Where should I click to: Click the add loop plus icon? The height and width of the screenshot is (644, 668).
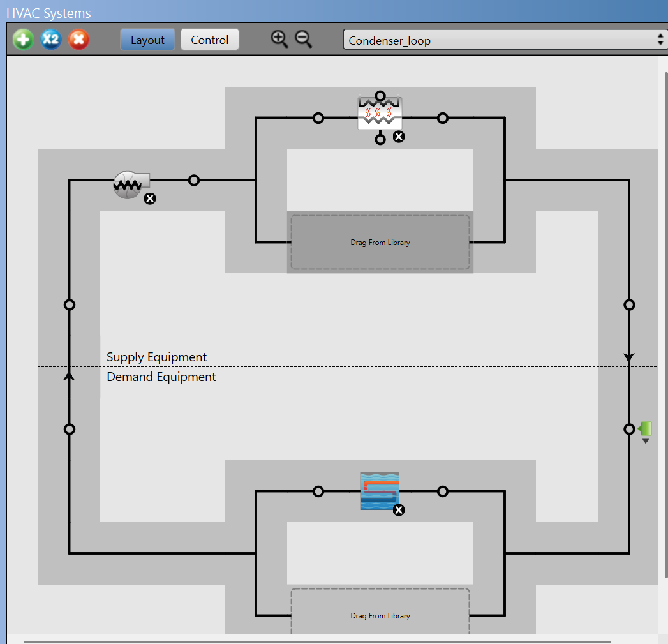pos(23,39)
